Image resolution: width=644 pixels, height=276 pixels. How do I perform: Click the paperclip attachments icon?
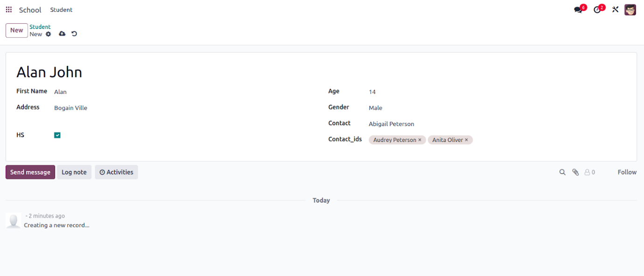click(x=575, y=172)
